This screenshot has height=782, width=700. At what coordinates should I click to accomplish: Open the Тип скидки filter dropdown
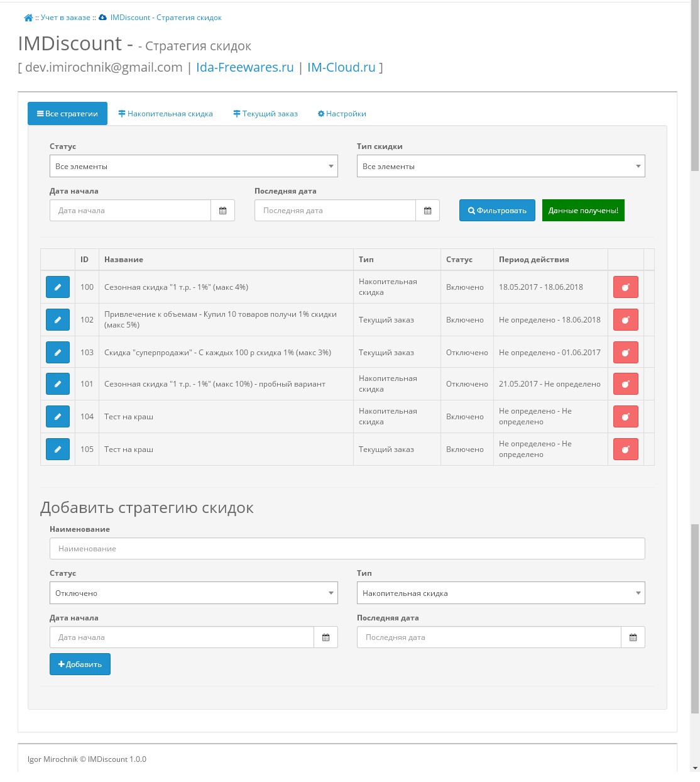[501, 166]
